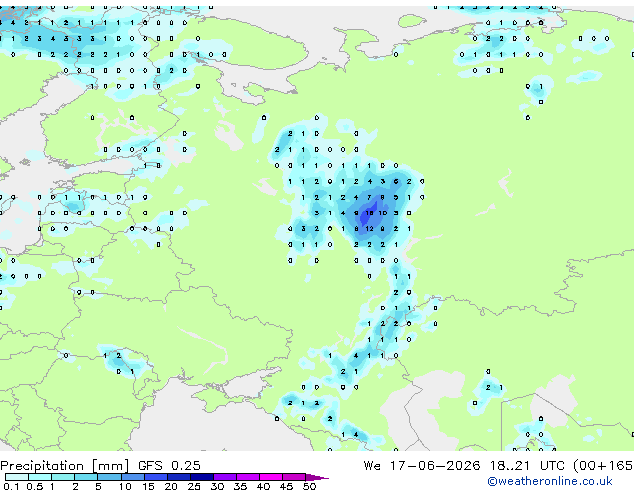Click the legend label '0.5'

[x=34, y=486]
